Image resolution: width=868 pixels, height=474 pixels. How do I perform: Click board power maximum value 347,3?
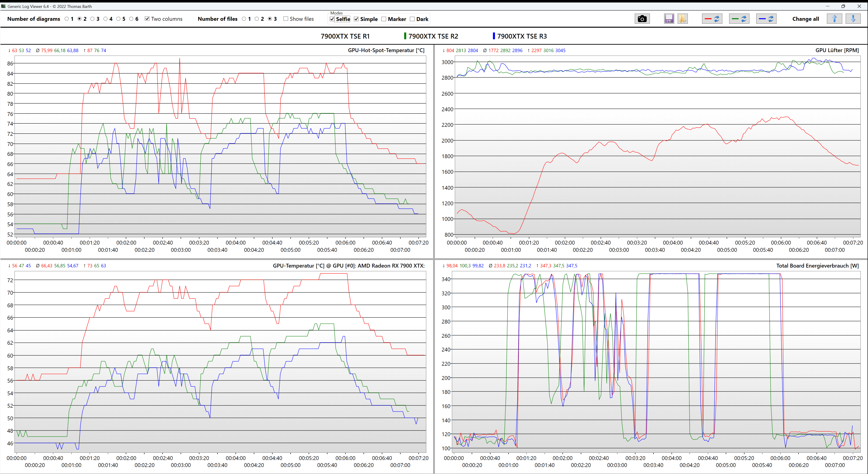coord(546,266)
